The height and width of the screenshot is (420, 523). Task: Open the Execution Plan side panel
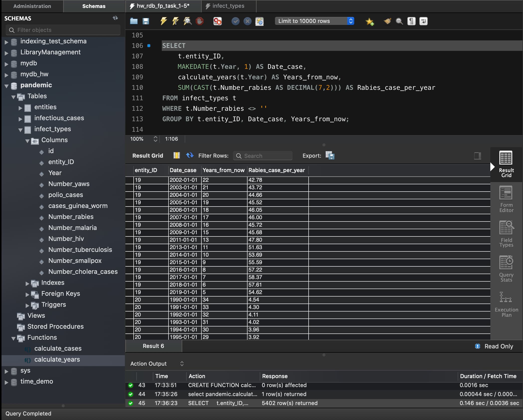506,304
